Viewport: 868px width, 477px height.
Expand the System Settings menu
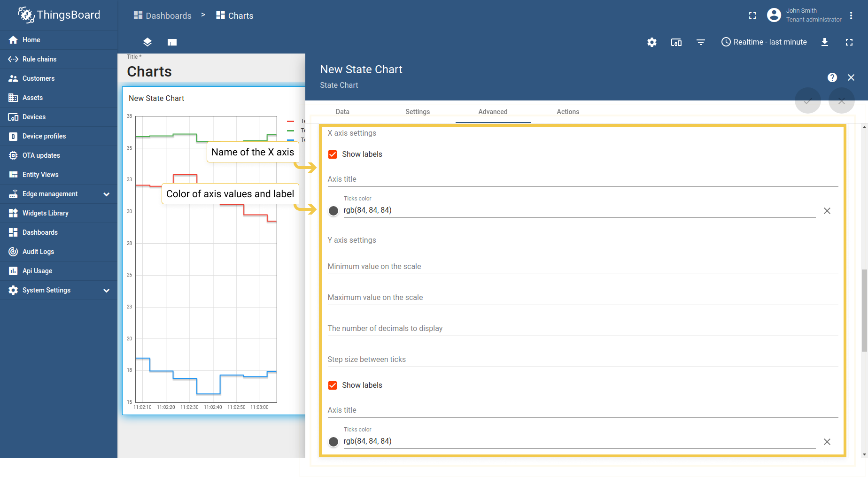pyautogui.click(x=107, y=290)
